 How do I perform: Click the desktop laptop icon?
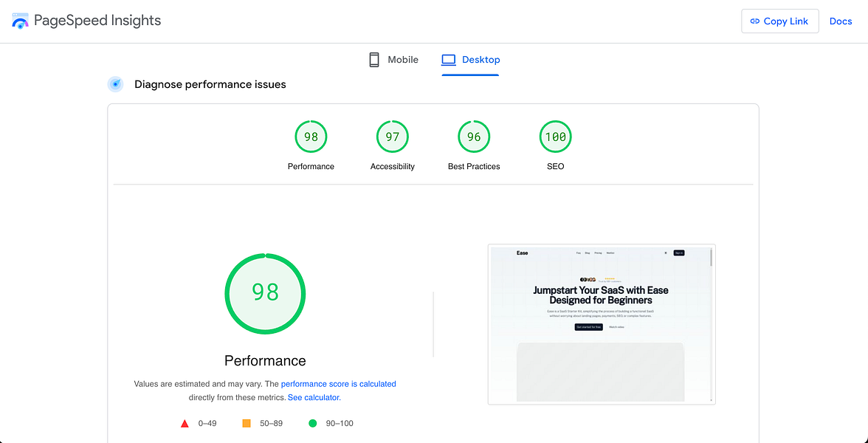tap(449, 60)
